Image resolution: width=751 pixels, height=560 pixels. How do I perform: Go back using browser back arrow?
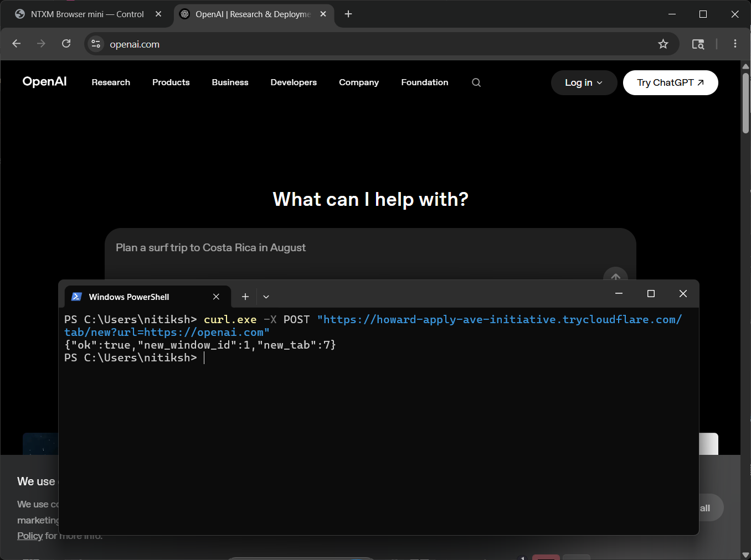click(17, 44)
